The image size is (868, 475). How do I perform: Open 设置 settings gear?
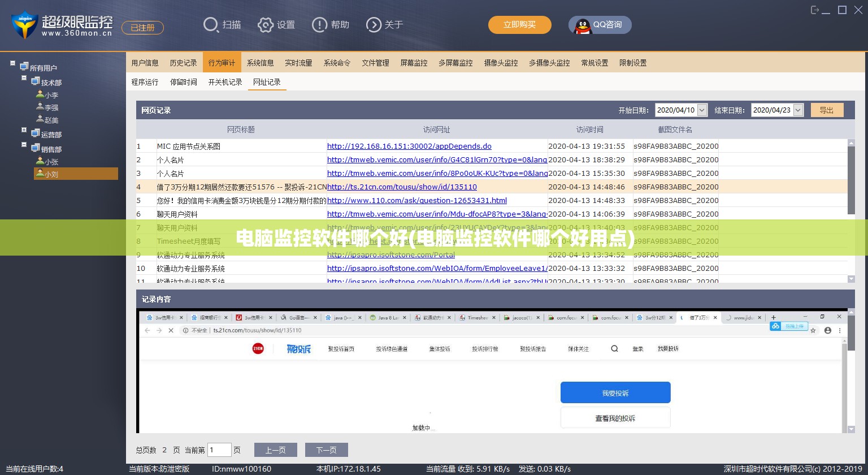point(276,25)
